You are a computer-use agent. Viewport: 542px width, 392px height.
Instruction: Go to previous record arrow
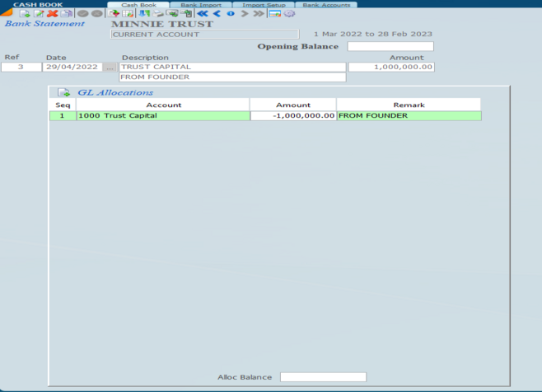point(217,14)
